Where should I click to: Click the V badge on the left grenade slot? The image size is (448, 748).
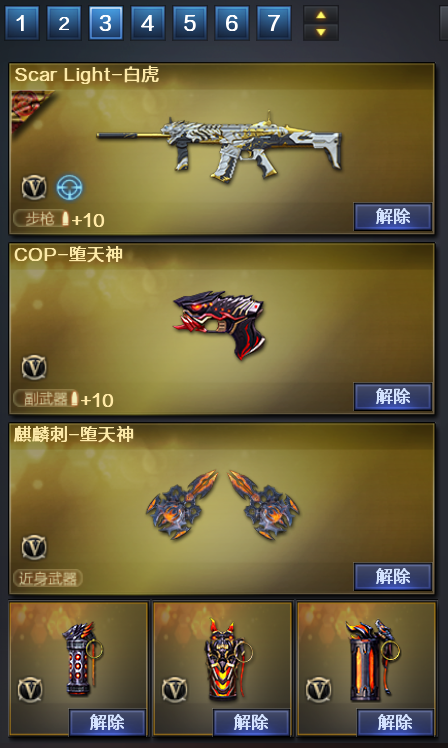coord(30,689)
